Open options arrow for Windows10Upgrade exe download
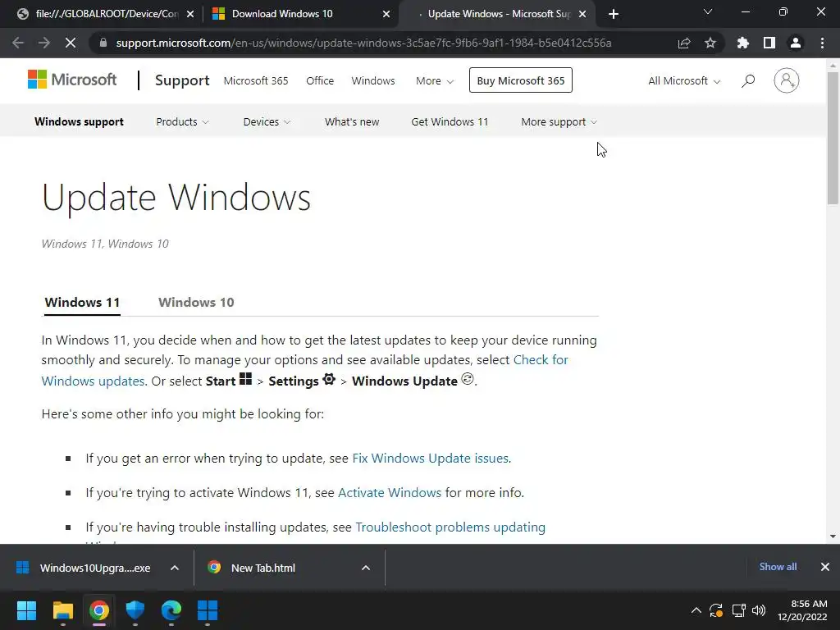840x630 pixels. click(175, 568)
